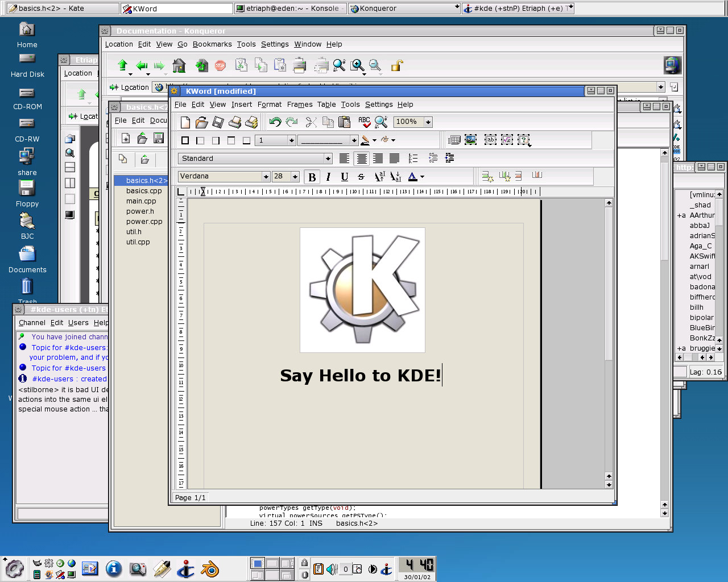Zoom in with Konqueror's plus magnifier
Screen dimensions: 728x582
pyautogui.click(x=357, y=66)
